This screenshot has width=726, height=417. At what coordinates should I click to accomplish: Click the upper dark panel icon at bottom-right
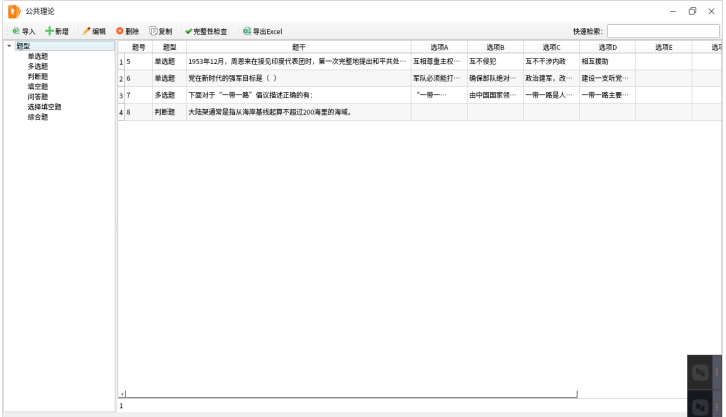[700, 372]
